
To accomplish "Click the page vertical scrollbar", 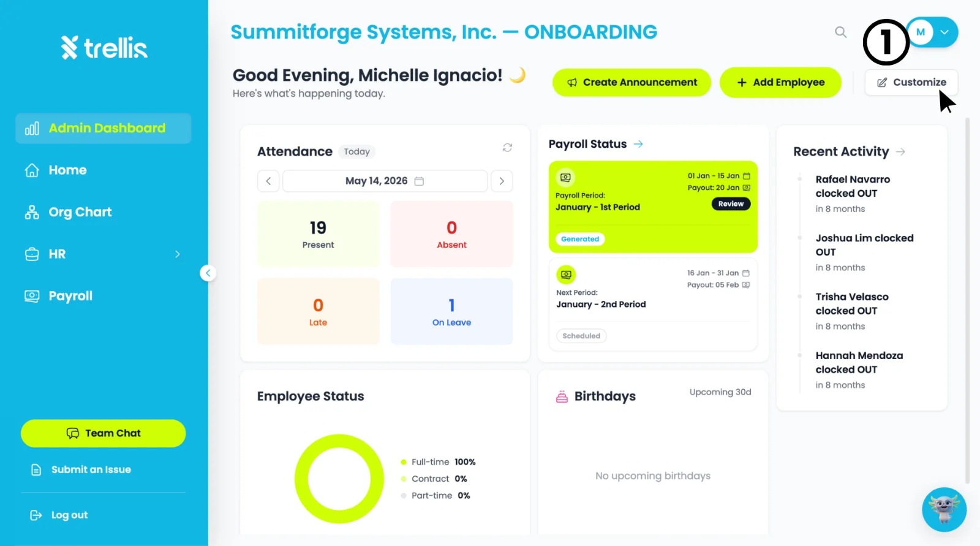I will [x=967, y=300].
